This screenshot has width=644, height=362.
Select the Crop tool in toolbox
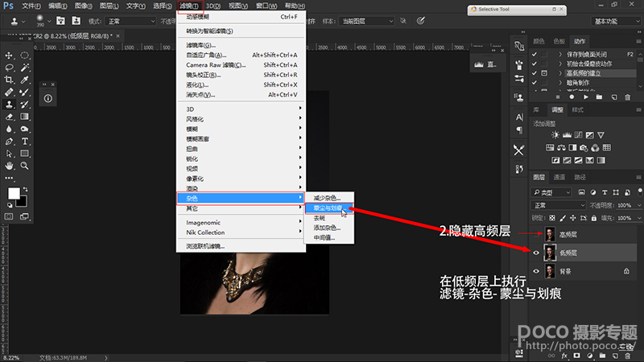pos(10,80)
